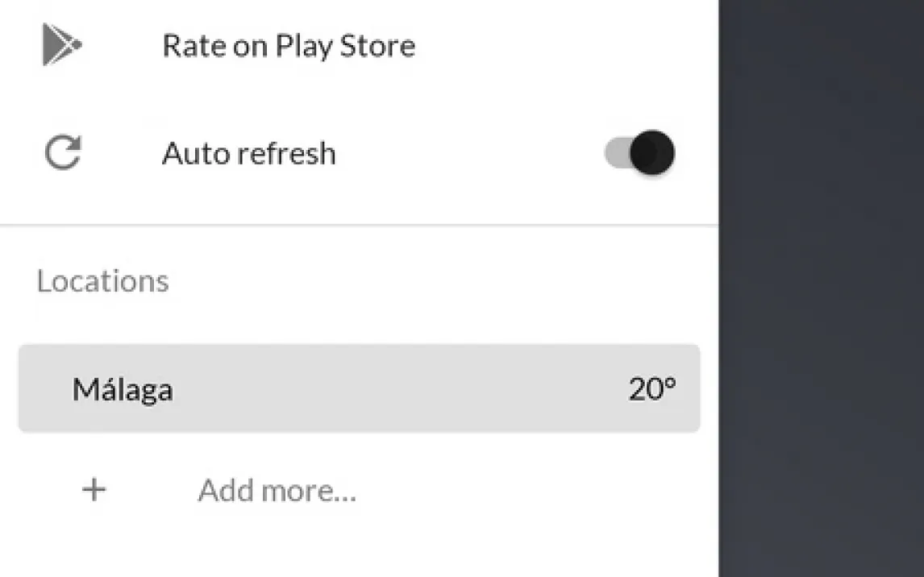Tap the gray track of the Auto refresh switch

[618, 152]
